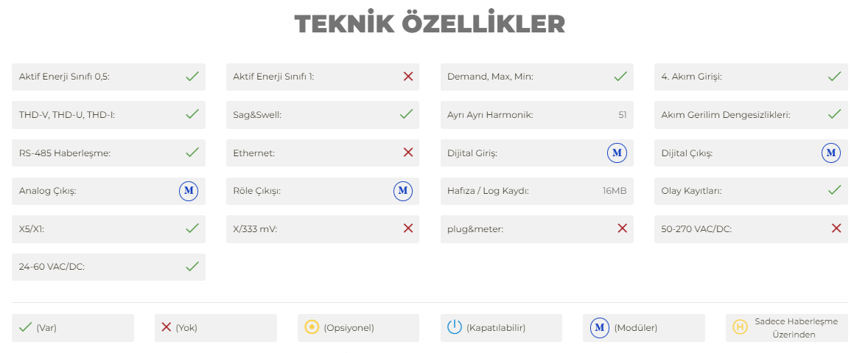Click the M modular icon for Dijital Çıkış
868x353 pixels.
click(x=830, y=153)
